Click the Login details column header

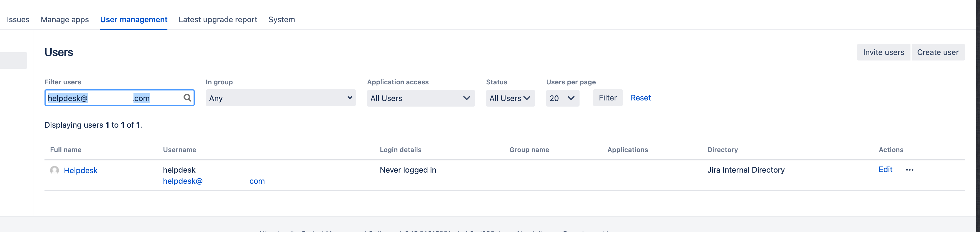401,150
